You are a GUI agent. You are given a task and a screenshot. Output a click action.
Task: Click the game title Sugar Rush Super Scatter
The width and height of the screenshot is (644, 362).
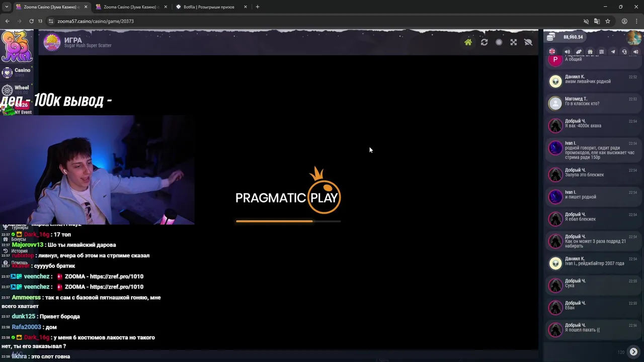pos(88,45)
